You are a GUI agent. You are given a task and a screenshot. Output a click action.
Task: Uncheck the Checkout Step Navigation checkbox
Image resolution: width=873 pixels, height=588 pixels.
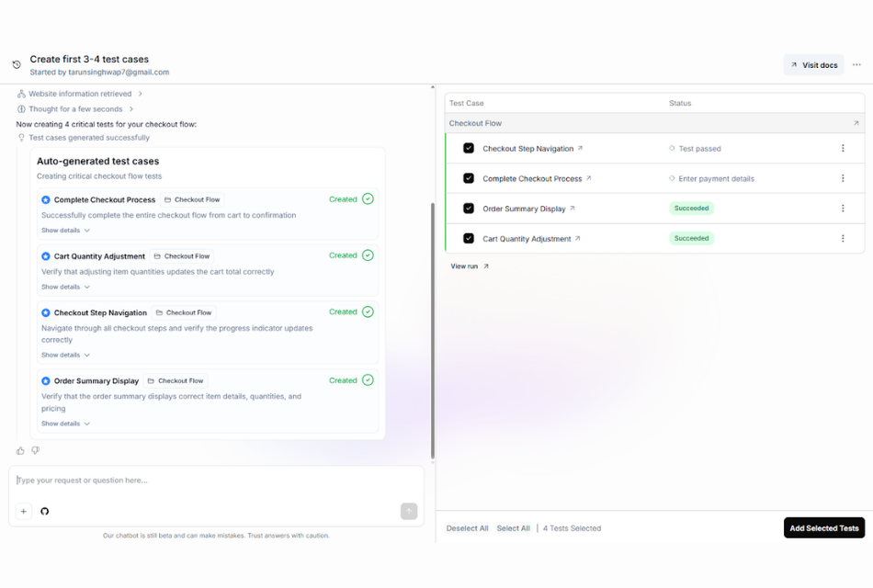coord(469,149)
